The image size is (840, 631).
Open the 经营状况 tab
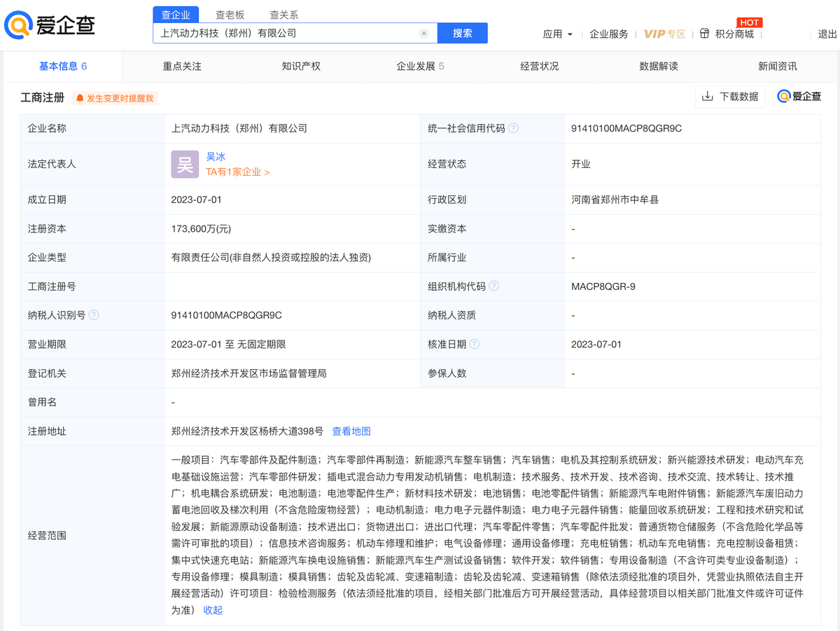[x=539, y=66]
